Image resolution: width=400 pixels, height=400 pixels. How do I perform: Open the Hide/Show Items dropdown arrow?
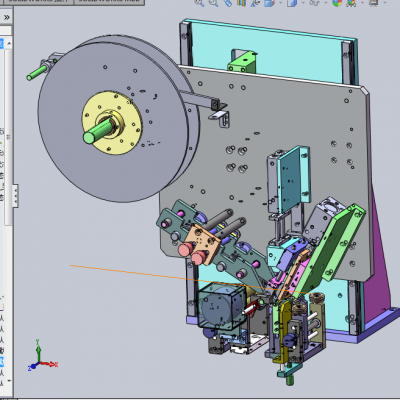[x=325, y=3]
